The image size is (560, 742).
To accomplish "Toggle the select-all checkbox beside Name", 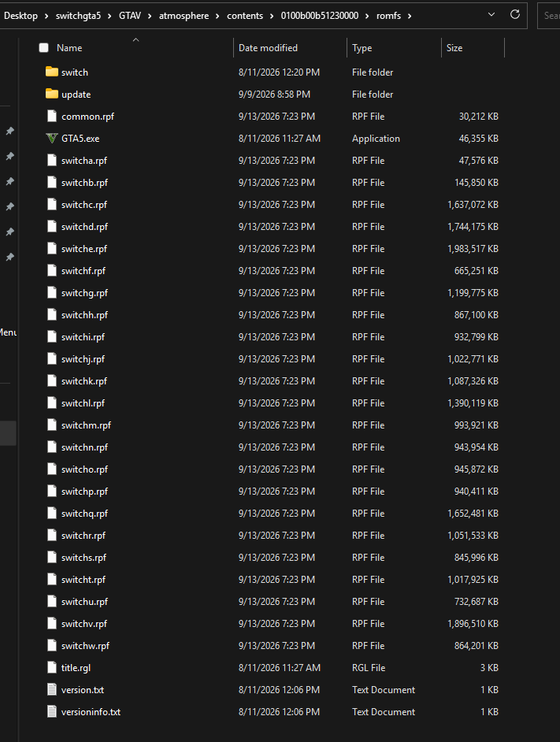I will [44, 48].
